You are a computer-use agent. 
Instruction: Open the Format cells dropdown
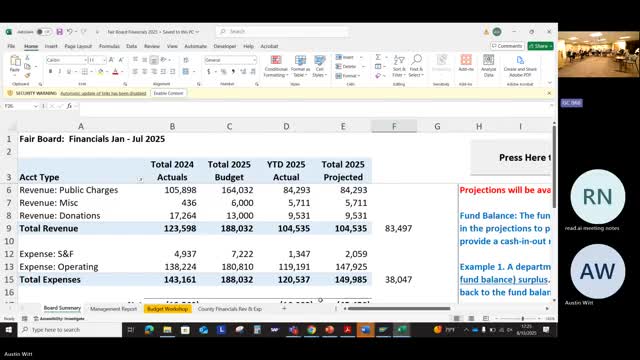point(349,76)
